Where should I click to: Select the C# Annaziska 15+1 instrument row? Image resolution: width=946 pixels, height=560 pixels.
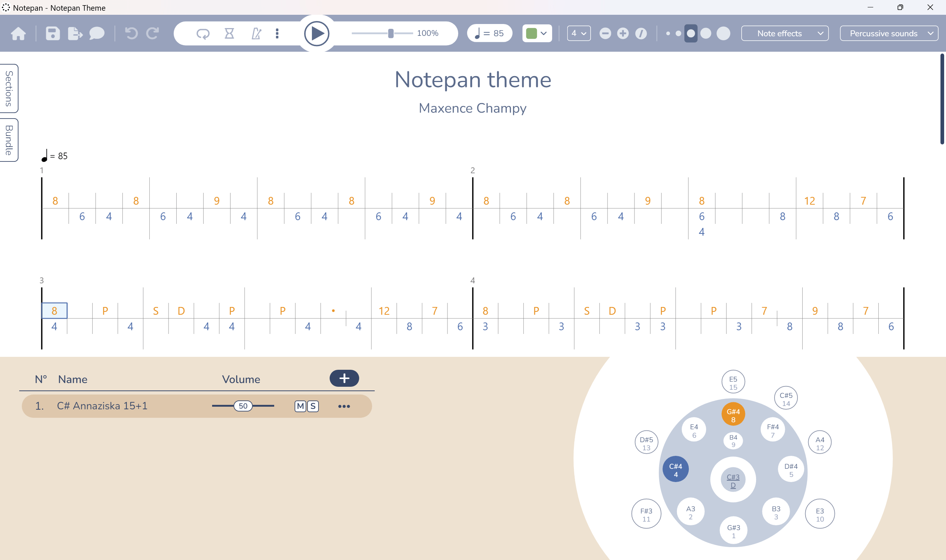pyautogui.click(x=197, y=406)
